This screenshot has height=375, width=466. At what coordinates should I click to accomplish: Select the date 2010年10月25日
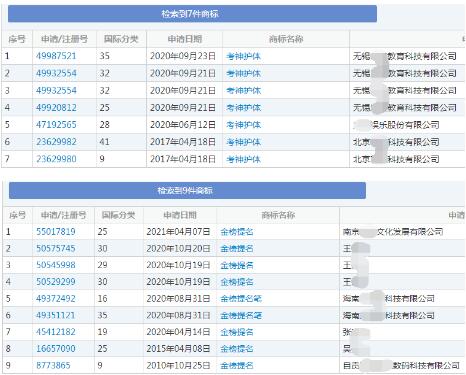(x=178, y=365)
